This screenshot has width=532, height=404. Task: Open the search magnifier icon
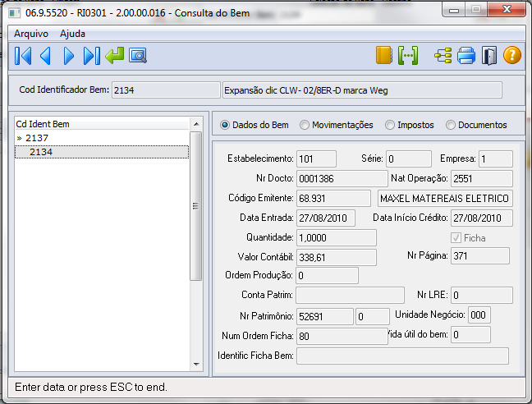[138, 56]
